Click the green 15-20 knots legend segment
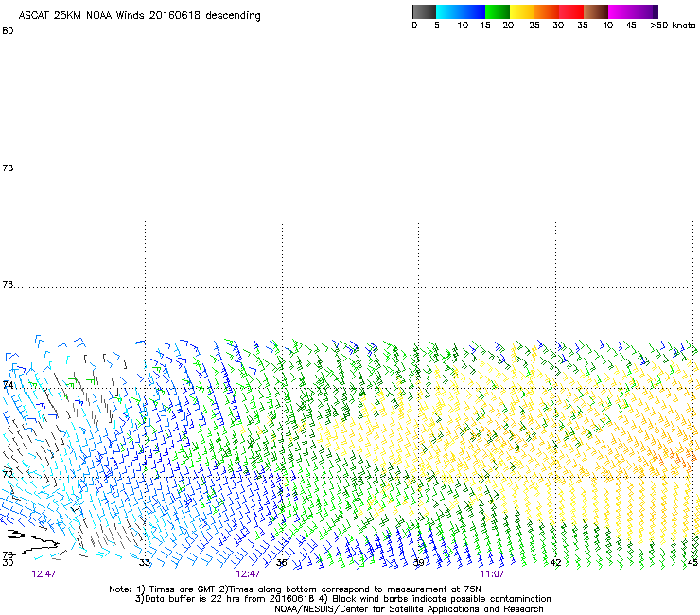700x615 pixels. click(x=498, y=11)
